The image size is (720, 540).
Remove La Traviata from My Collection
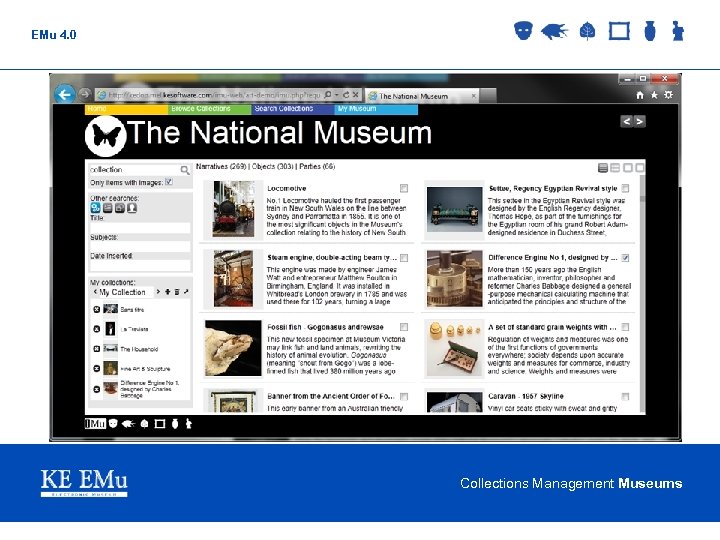[96, 329]
